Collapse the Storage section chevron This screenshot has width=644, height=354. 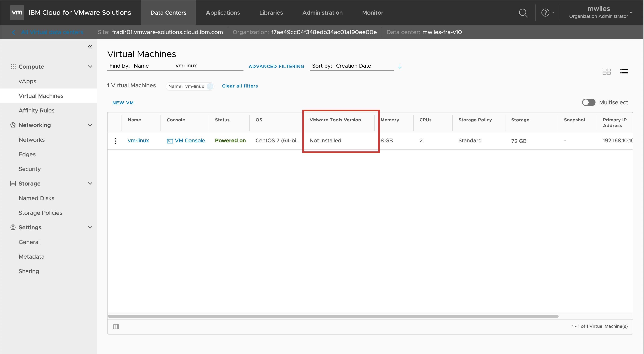[x=90, y=184]
